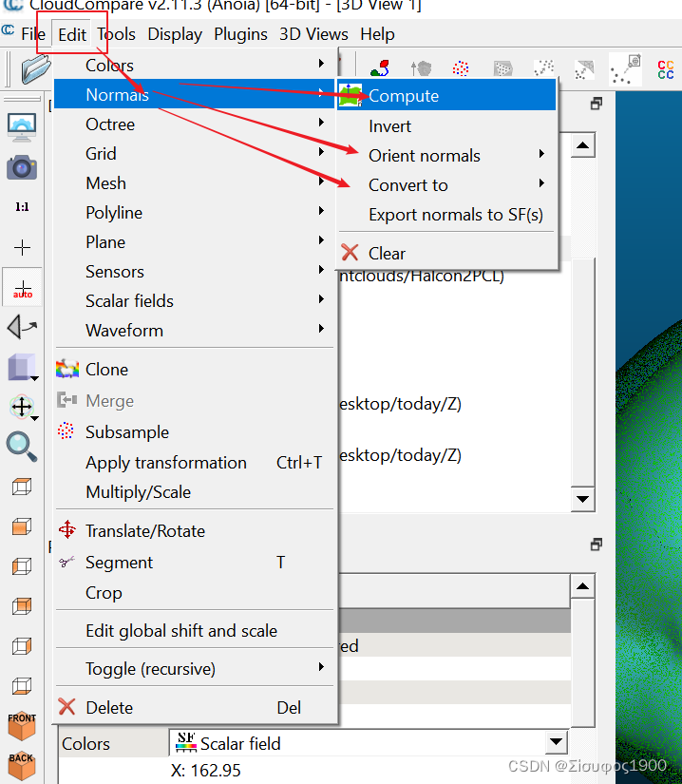Click the sample points on mesh icon
682x784 pixels.
(502, 68)
